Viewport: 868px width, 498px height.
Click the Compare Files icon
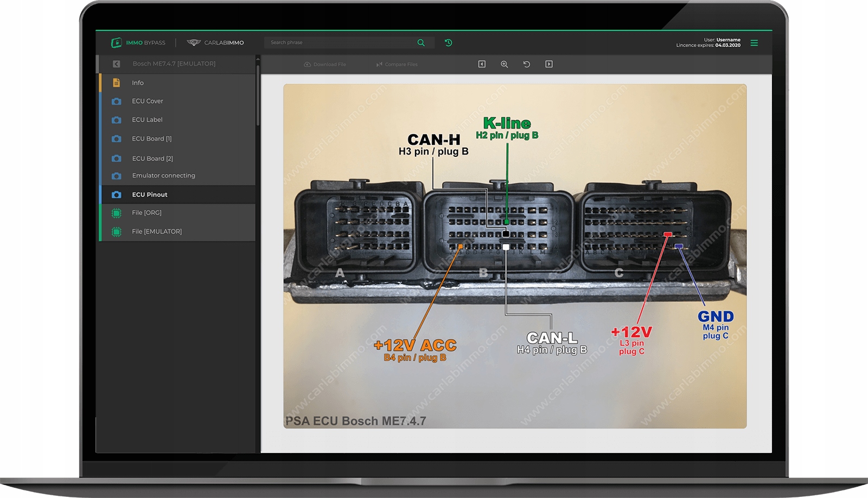pyautogui.click(x=379, y=65)
